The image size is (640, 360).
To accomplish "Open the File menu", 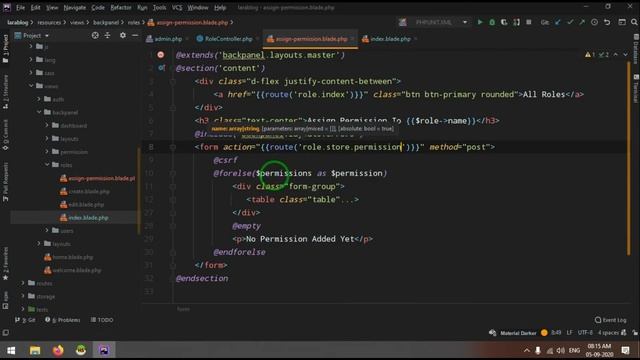I will coord(20,7).
